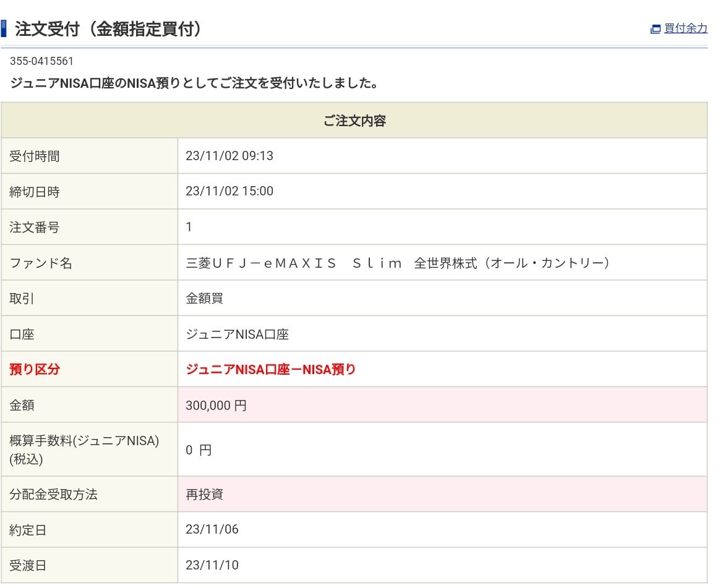Select the 約定日 label
The height and width of the screenshot is (588, 725).
point(28,530)
